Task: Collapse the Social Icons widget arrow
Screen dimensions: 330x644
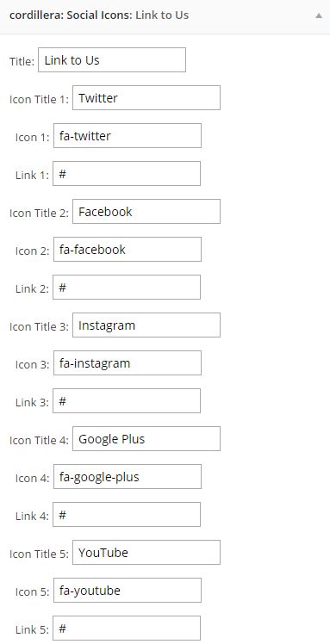Action: tap(319, 16)
